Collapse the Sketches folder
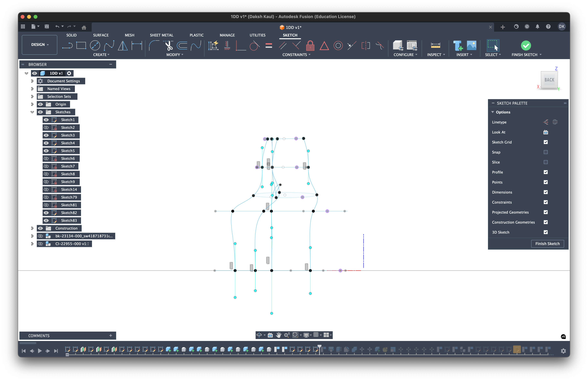 point(32,112)
